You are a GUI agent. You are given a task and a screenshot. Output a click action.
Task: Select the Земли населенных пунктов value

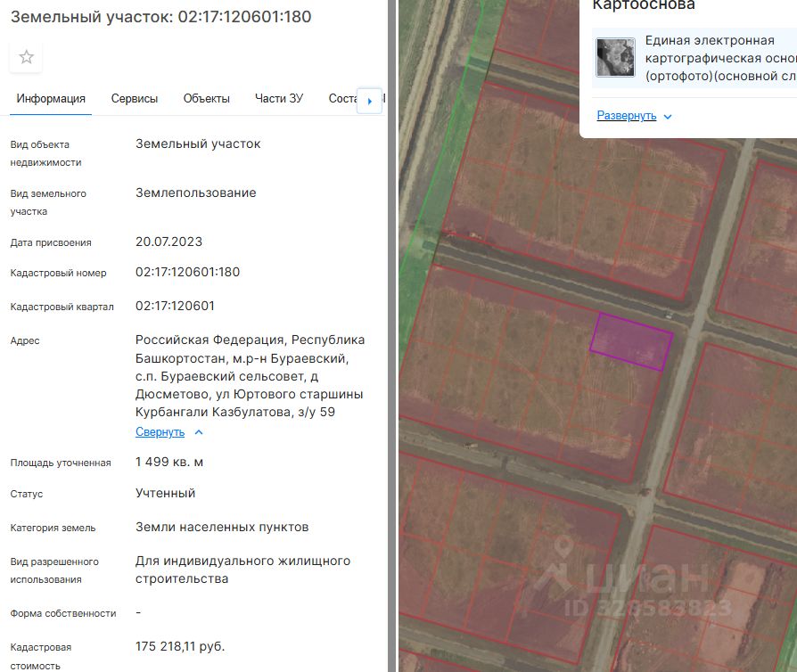222,527
